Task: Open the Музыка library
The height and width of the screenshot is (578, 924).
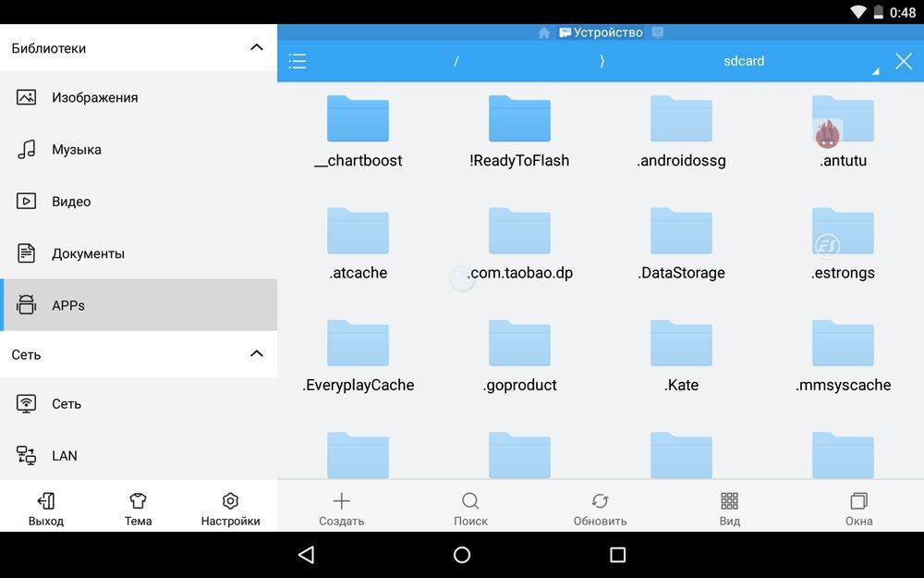Action: point(139,149)
